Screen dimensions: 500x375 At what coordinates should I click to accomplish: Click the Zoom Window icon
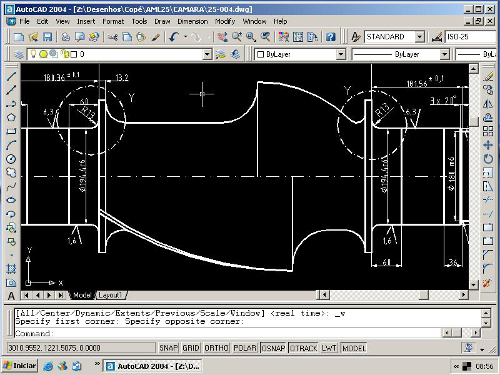coord(251,37)
